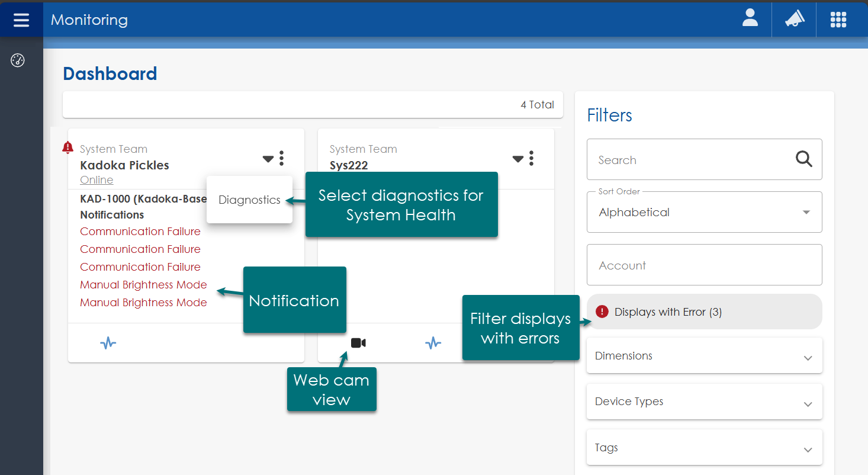The width and height of the screenshot is (868, 475).
Task: Open the apps grid icon
Action: tap(838, 20)
